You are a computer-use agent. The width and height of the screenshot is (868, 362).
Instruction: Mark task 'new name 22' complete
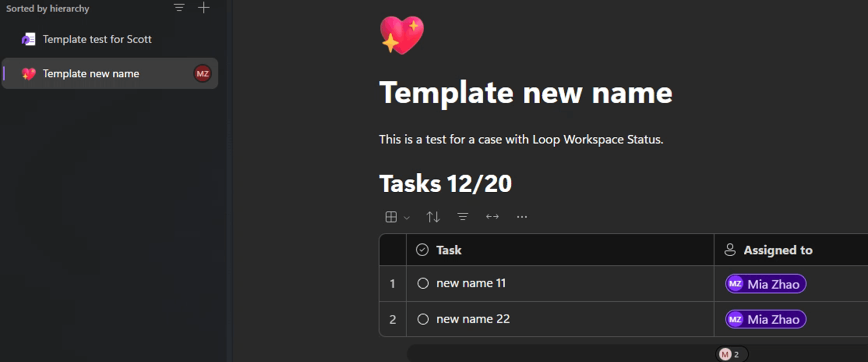[x=423, y=319]
